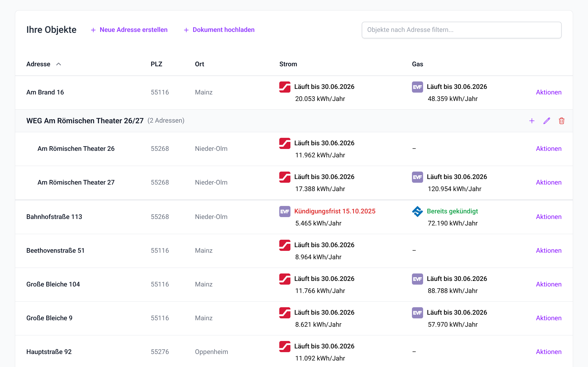
Task: Click the red "Kündigungsfrist 15.10.2025" warning
Action: click(x=335, y=211)
